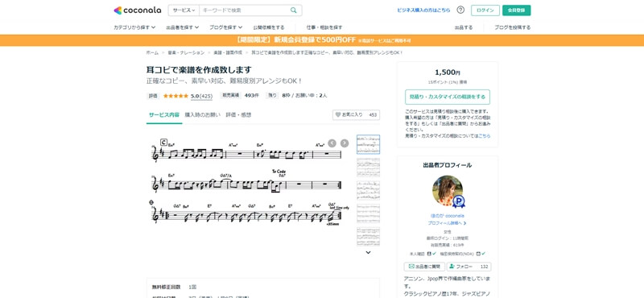Select the second sheet music thumbnail
The image size is (644, 298).
[368, 168]
